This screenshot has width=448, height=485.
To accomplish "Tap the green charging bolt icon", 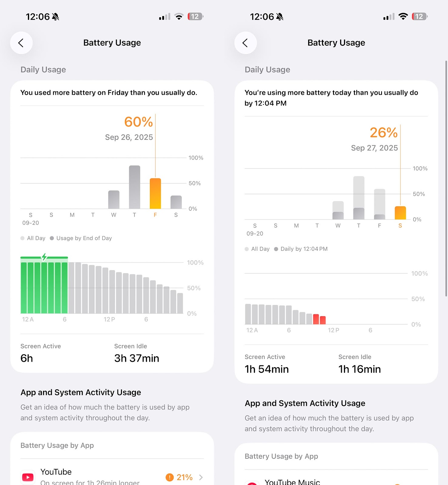I will 44,257.
